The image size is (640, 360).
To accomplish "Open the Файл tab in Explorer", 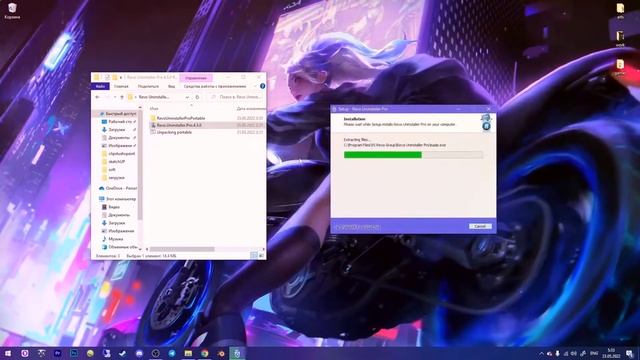I will pyautogui.click(x=100, y=86).
